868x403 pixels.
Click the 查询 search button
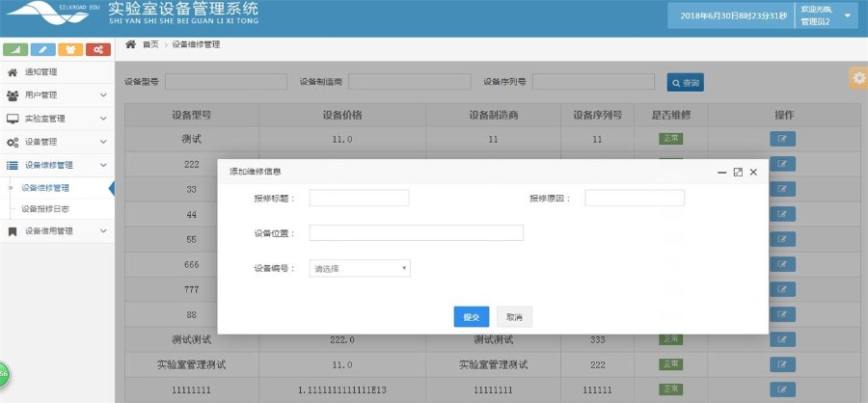[686, 83]
